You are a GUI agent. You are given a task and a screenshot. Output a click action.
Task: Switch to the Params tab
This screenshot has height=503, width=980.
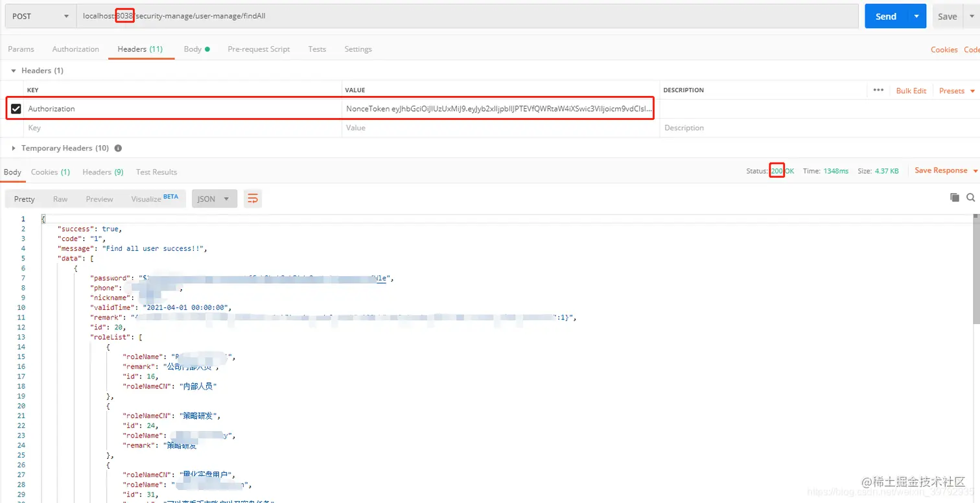21,49
